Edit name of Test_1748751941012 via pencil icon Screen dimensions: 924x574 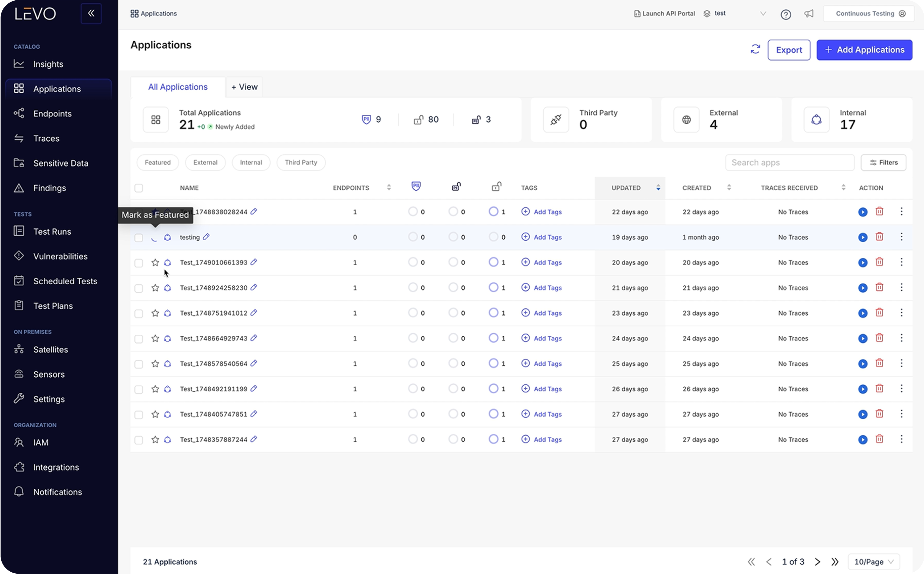(x=254, y=313)
